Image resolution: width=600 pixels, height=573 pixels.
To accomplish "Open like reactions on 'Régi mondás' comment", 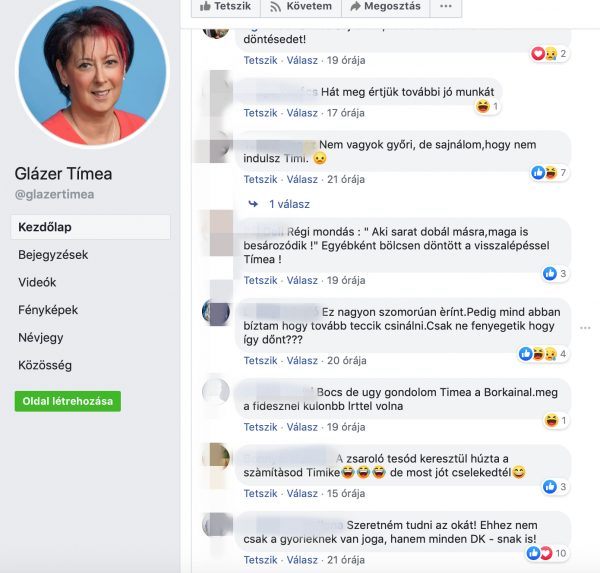I will tap(555, 273).
